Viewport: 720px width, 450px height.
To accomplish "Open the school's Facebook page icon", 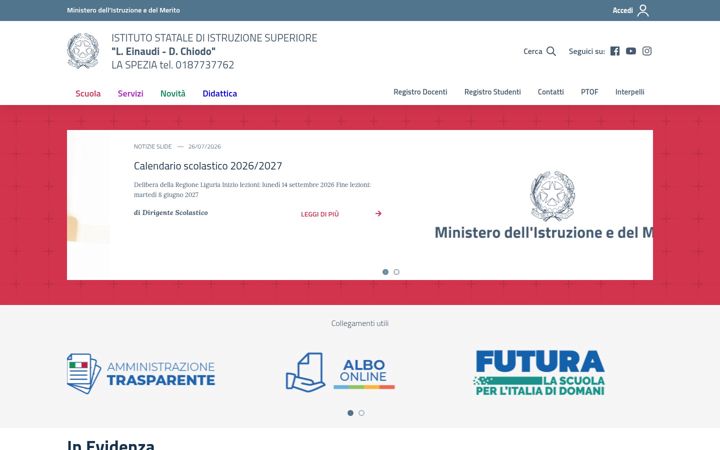I will pos(615,51).
